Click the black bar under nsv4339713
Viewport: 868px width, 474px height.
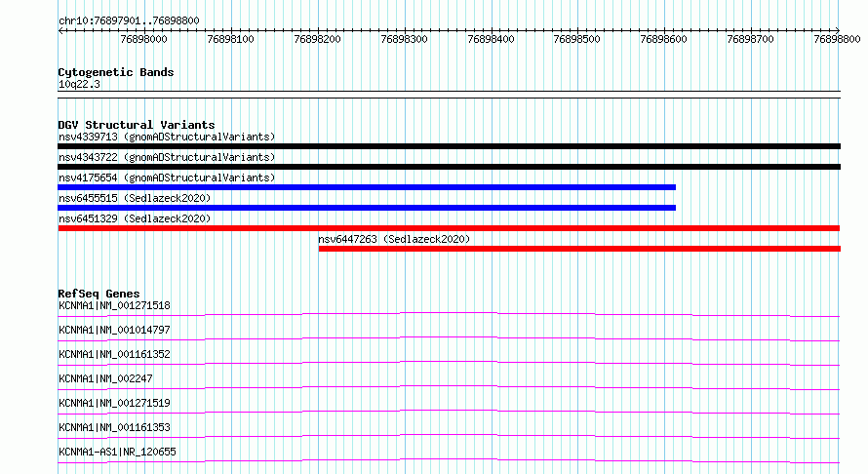[449, 146]
